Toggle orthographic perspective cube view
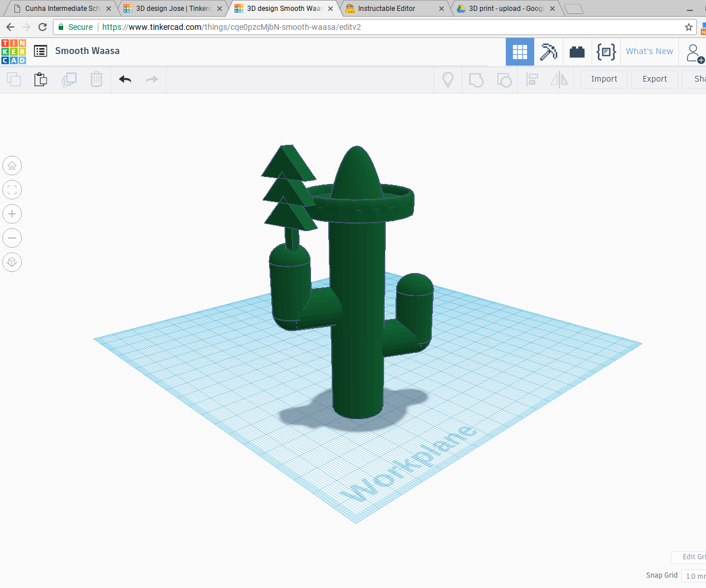706x588 pixels. tap(12, 262)
